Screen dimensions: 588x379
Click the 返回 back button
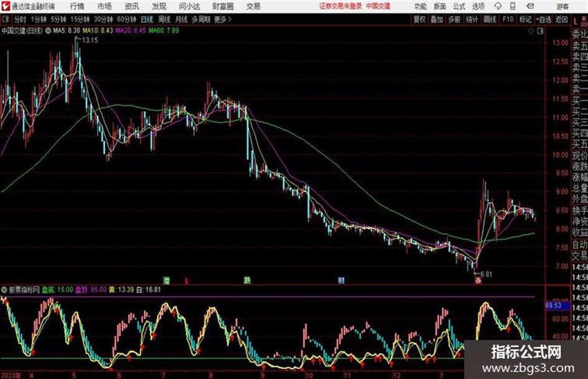coord(561,19)
